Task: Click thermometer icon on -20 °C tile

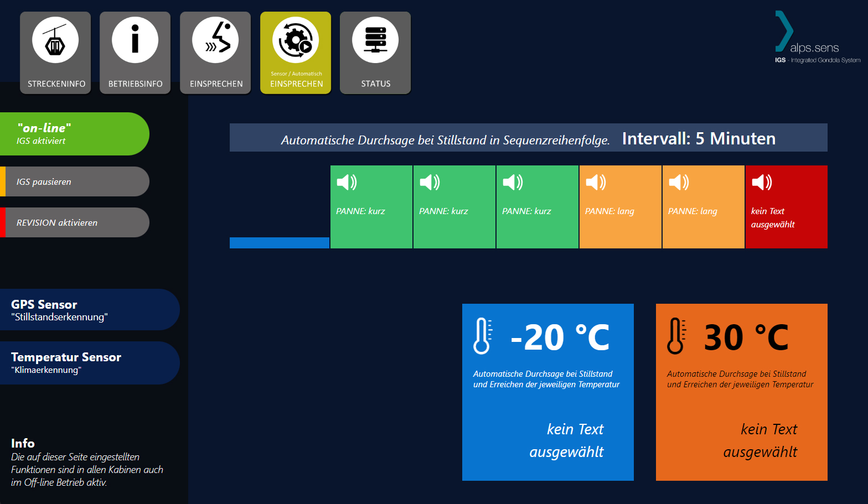Action: pyautogui.click(x=482, y=336)
